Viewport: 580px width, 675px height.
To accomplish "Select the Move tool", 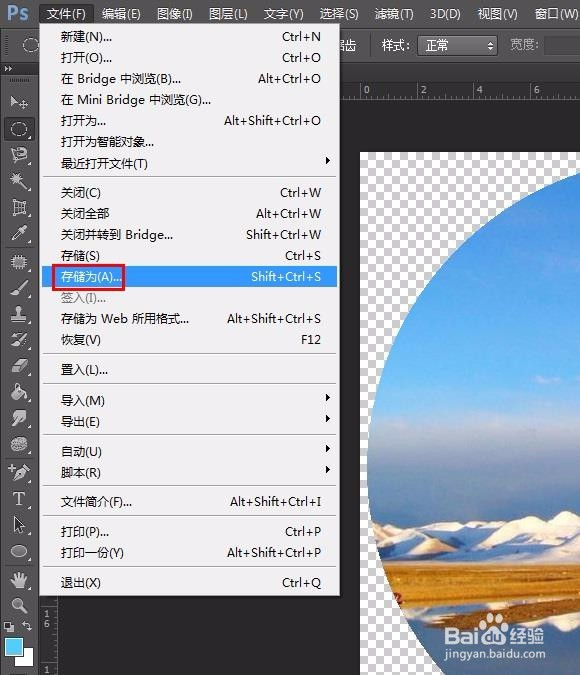I will (x=19, y=102).
